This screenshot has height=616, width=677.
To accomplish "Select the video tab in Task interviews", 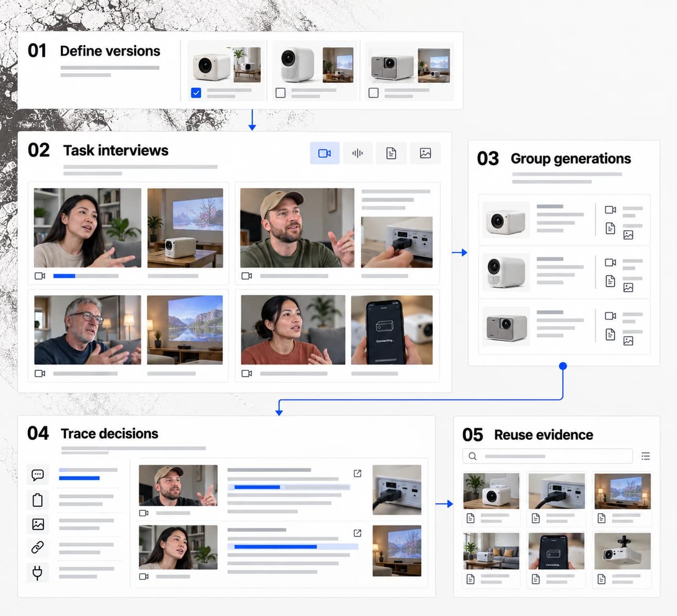I will [x=324, y=153].
